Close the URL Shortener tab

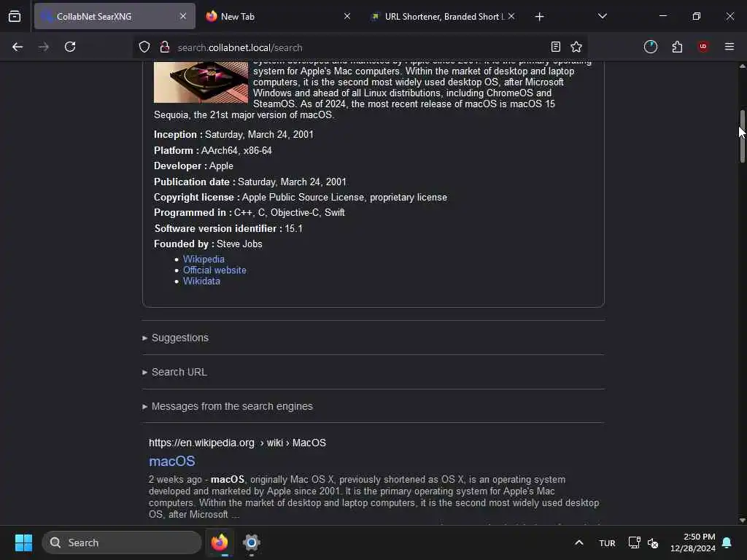(x=511, y=17)
